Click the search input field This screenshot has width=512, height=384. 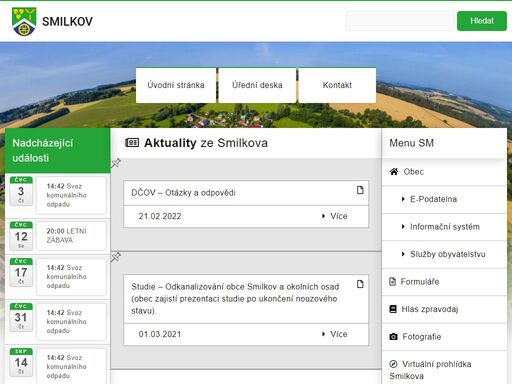click(400, 21)
